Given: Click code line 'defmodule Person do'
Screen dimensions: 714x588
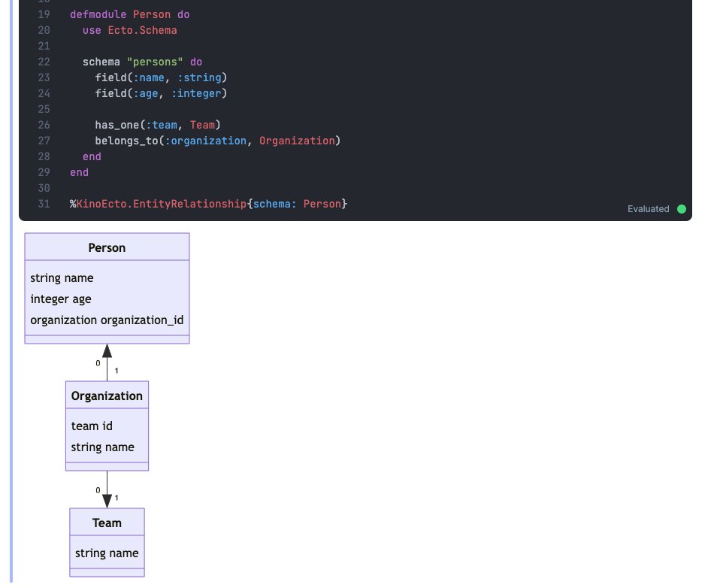Looking at the screenshot, I should [130, 14].
